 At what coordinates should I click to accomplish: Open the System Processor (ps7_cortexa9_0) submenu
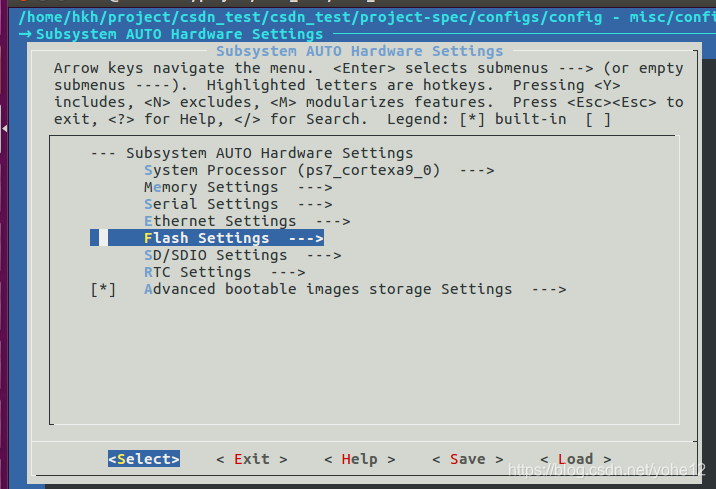pos(319,170)
